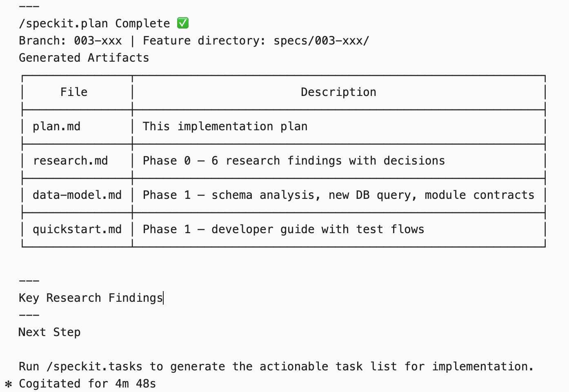
Task: Click the asterisk beside Cogitated
Action: pos(8,384)
